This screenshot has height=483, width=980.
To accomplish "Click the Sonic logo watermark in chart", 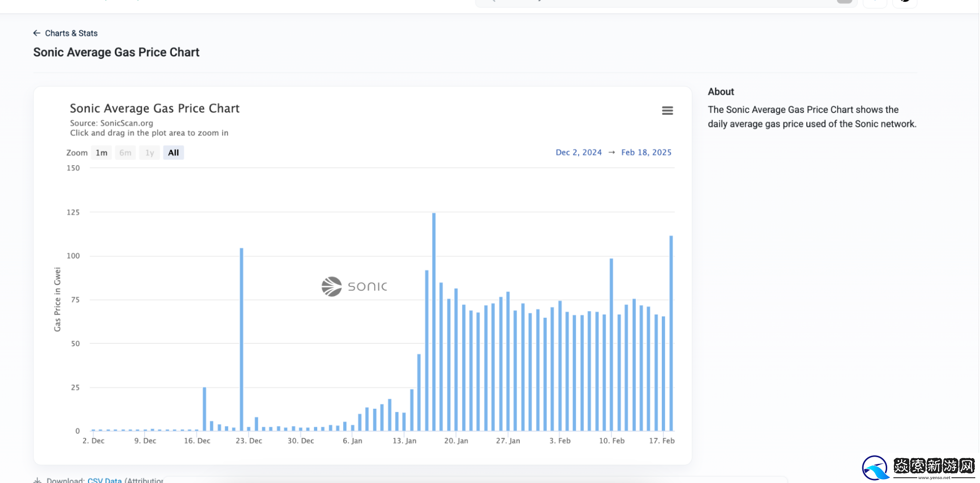I will (354, 286).
